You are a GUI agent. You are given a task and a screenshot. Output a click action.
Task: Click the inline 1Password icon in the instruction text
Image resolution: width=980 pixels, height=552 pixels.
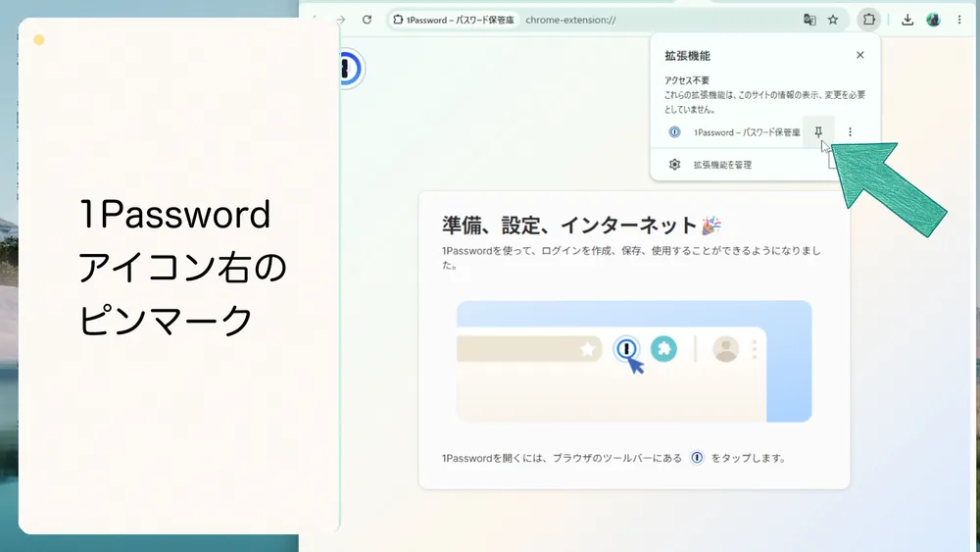[x=696, y=458]
